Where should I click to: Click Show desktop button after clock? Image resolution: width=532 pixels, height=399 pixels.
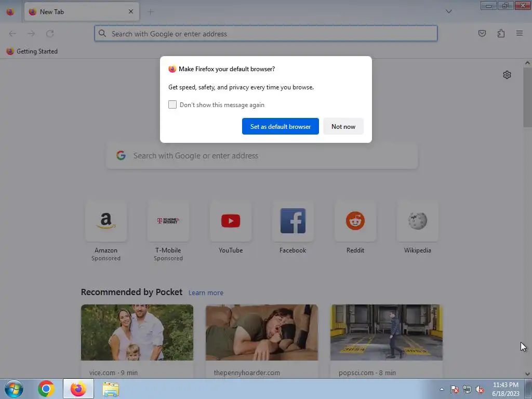[x=528, y=389]
